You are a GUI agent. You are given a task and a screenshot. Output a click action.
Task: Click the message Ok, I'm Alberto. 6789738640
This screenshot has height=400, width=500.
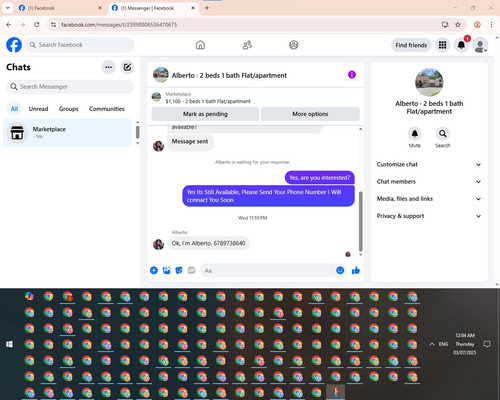point(208,243)
